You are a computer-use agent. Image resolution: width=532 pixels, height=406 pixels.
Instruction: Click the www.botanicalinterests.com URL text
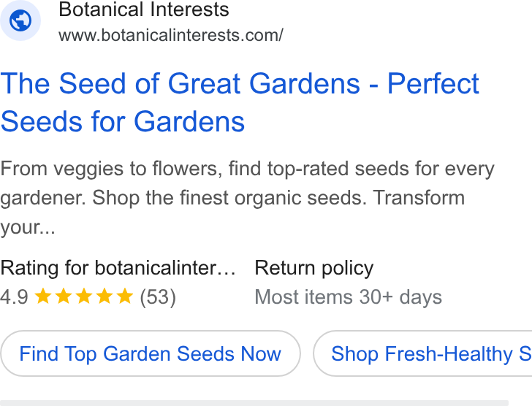(x=171, y=35)
